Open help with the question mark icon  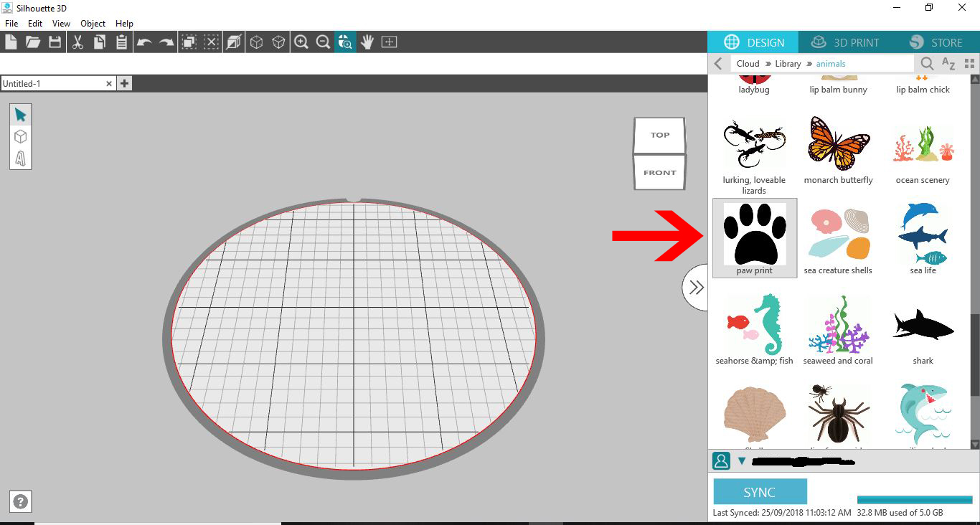pyautogui.click(x=21, y=502)
